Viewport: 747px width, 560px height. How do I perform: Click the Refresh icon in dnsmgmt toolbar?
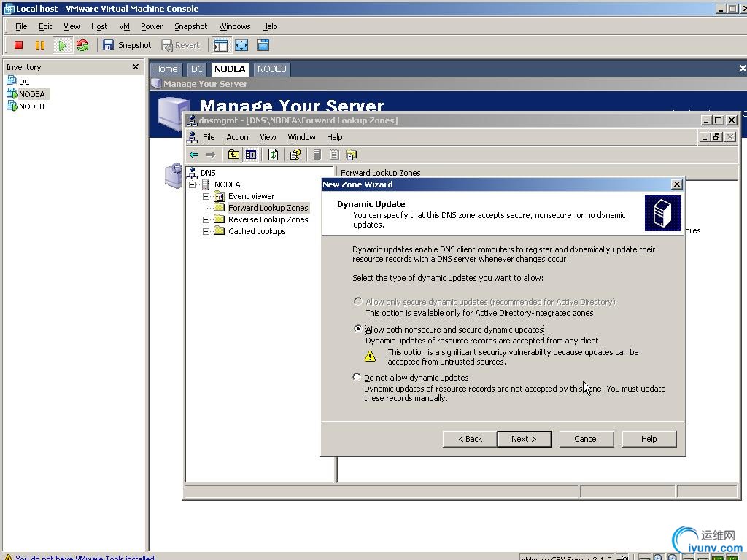pos(273,155)
